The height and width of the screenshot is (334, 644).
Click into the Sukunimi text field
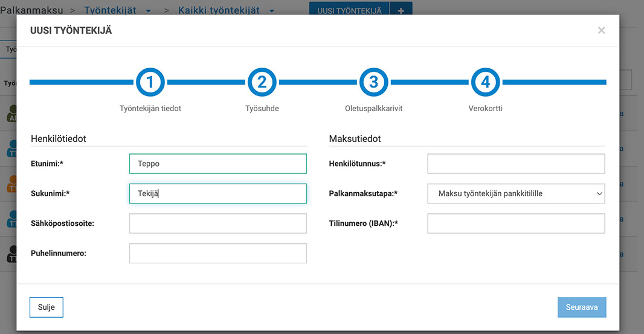pos(217,194)
